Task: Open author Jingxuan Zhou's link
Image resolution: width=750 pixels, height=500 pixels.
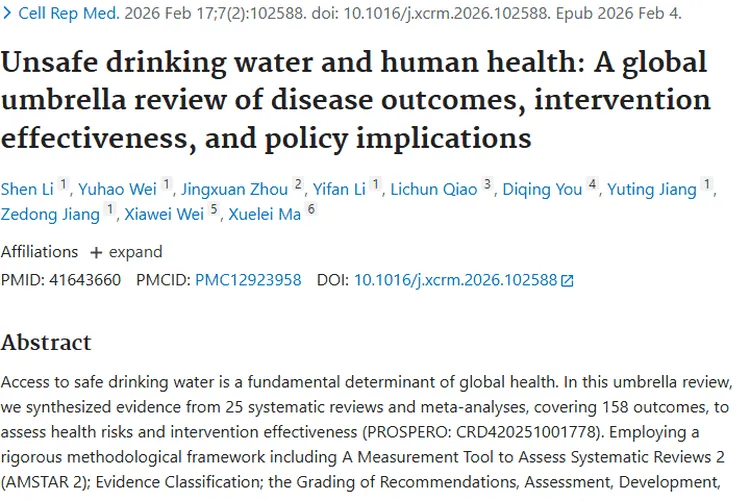Action: click(233, 190)
